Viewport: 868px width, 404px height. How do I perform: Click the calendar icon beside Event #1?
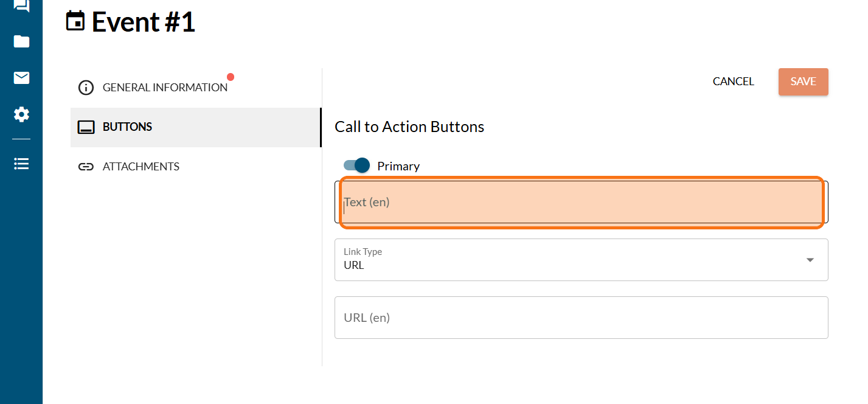75,22
